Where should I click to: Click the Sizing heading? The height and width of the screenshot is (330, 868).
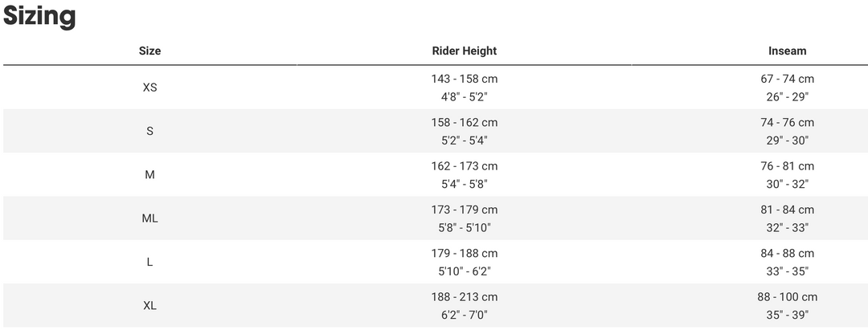pyautogui.click(x=39, y=16)
